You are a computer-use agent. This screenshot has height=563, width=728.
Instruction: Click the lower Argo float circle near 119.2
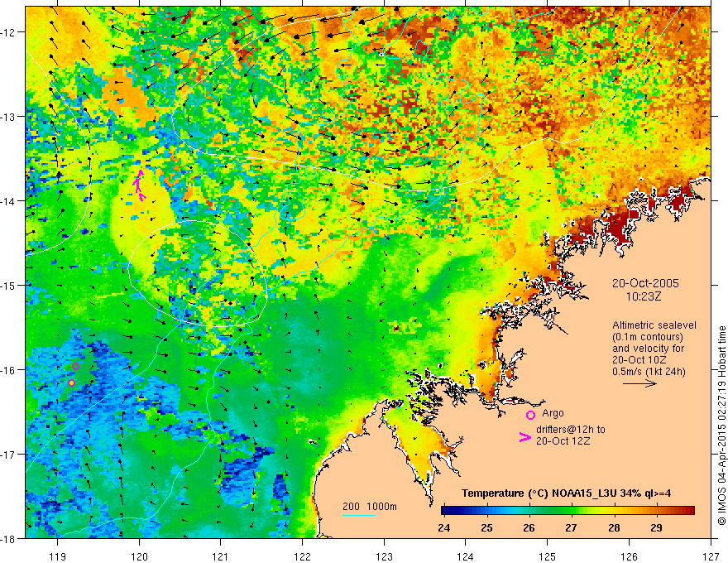71,383
